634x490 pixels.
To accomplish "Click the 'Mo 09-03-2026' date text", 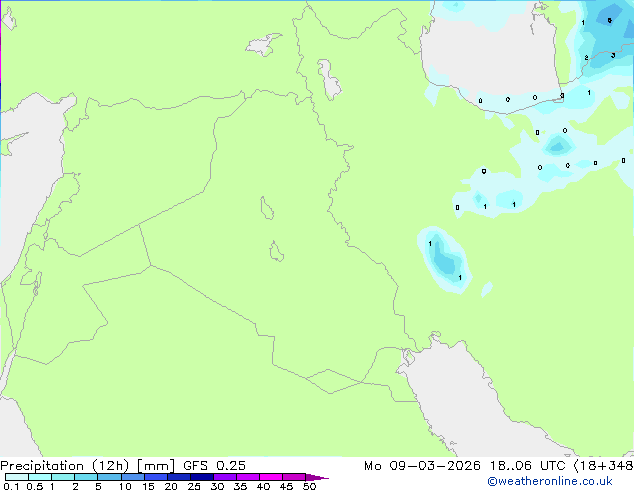I will 423,466.
